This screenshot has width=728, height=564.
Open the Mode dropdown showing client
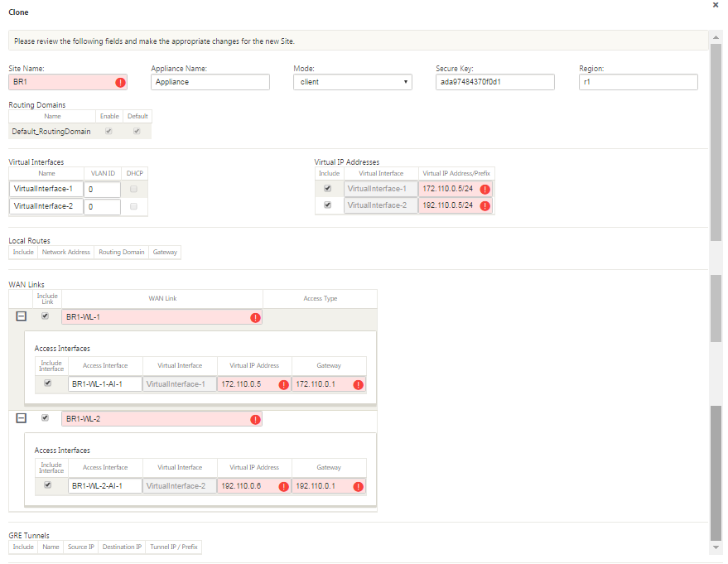[353, 82]
